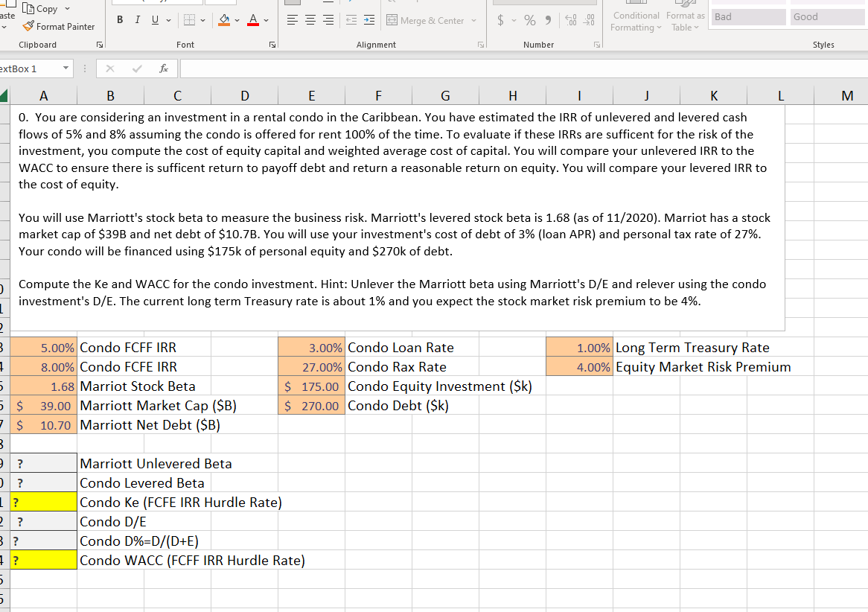This screenshot has width=868, height=612.
Task: Apply bold formatting
Action: 119,19
